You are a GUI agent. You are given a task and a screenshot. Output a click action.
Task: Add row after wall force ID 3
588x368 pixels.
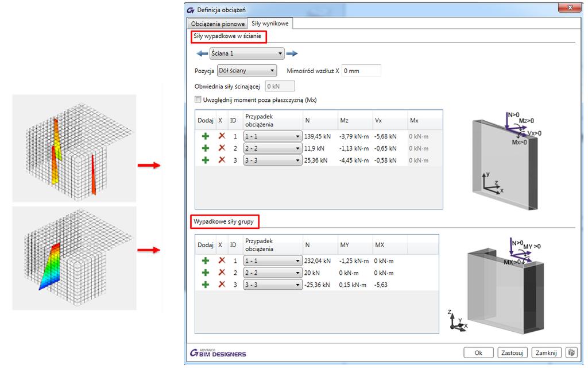point(206,160)
